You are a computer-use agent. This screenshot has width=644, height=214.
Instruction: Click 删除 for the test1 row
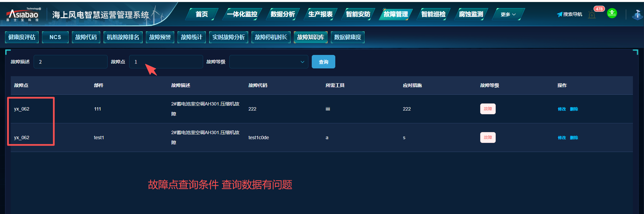574,138
